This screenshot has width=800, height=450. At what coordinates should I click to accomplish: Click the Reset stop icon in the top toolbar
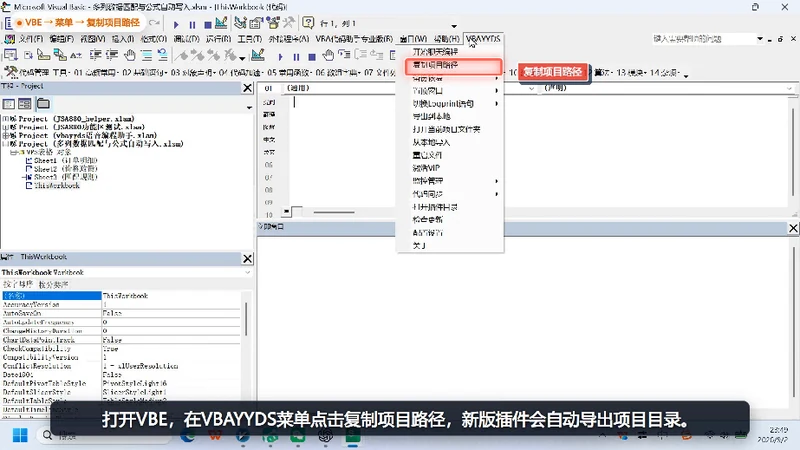point(207,24)
